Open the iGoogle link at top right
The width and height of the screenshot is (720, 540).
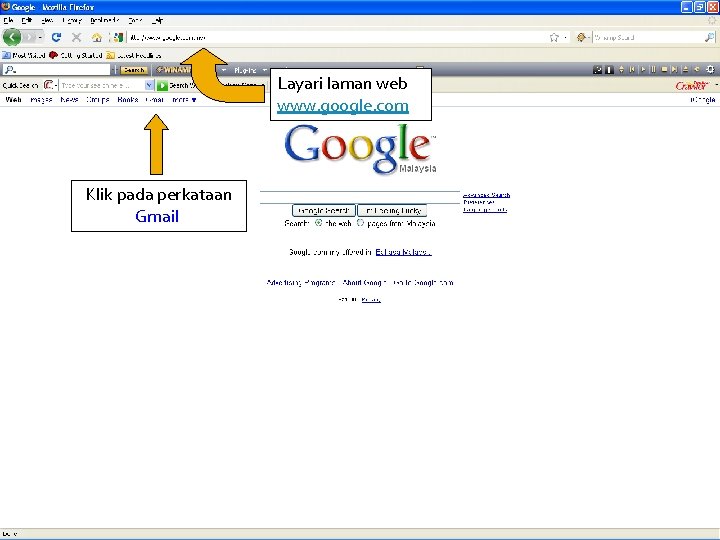703,100
